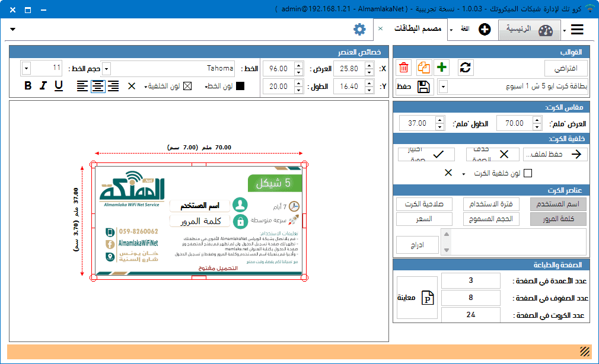Image resolution: width=599 pixels, height=364 pixels.
Task: Click the columns per page field
Action: coord(471,280)
